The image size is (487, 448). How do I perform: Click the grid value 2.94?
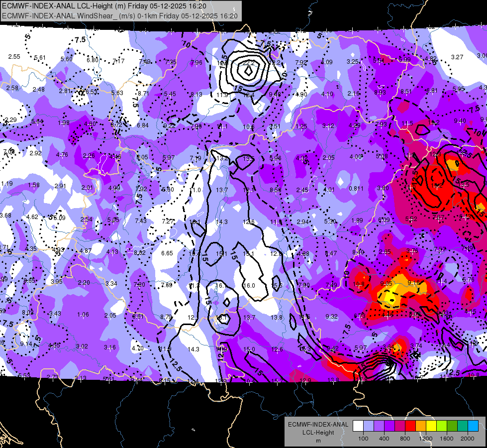click(303, 222)
